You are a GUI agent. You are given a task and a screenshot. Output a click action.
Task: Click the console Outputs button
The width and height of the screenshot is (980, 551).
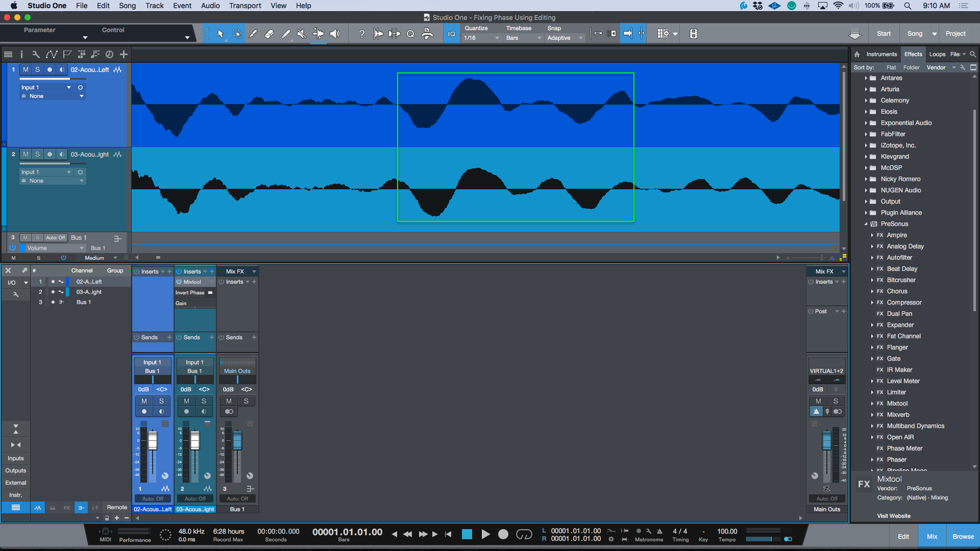(x=16, y=470)
